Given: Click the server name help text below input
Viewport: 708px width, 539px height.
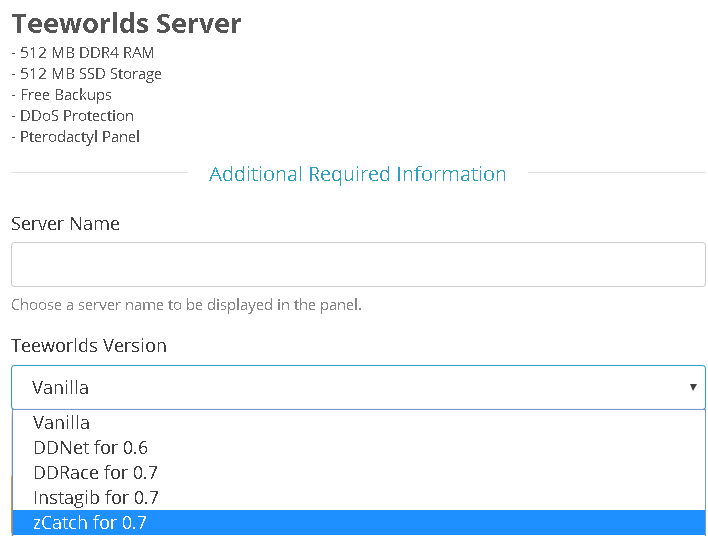Looking at the screenshot, I should (x=186, y=305).
